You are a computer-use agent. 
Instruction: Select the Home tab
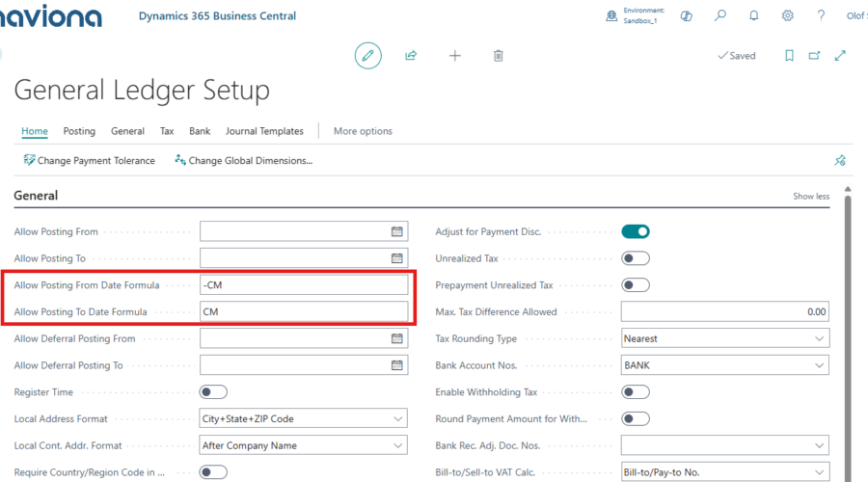coord(35,131)
